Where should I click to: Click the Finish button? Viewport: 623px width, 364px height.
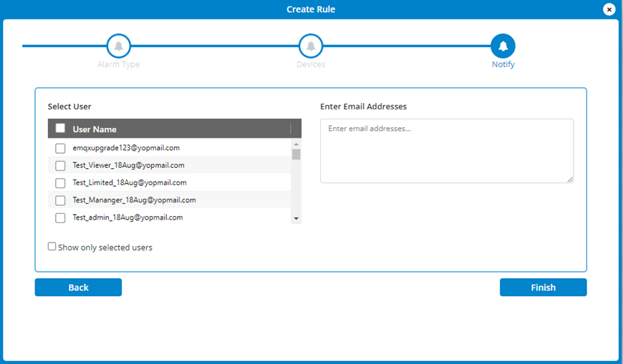(x=543, y=287)
